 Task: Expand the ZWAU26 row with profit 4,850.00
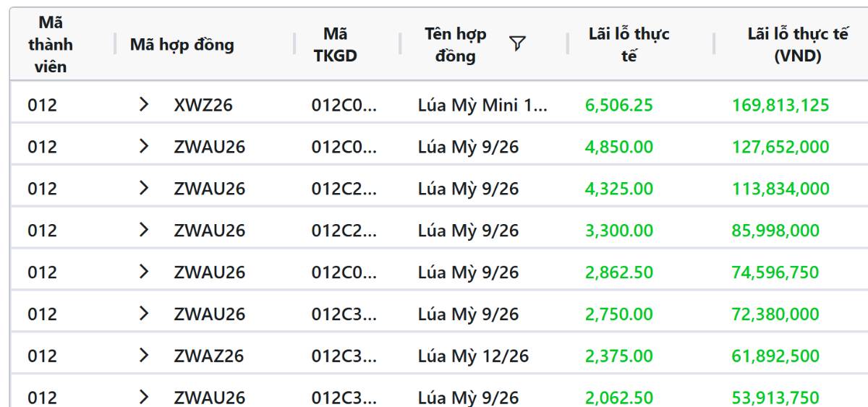[144, 147]
